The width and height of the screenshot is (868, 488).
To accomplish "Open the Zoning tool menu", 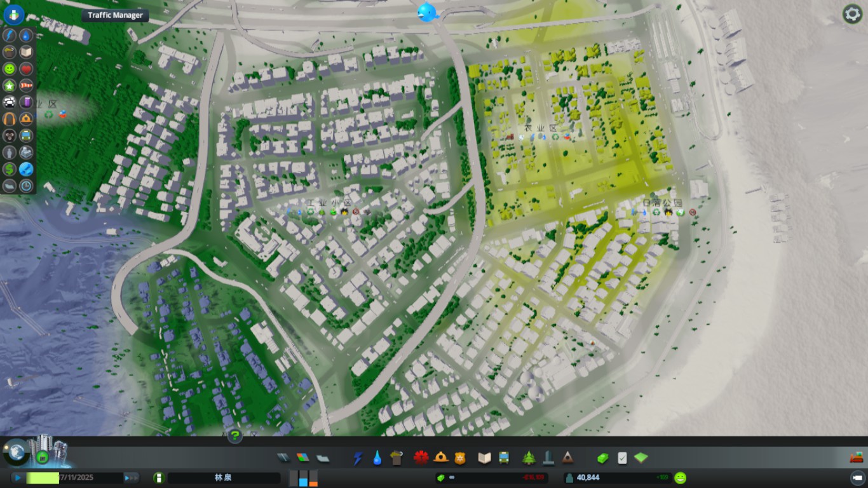I will pos(303,457).
